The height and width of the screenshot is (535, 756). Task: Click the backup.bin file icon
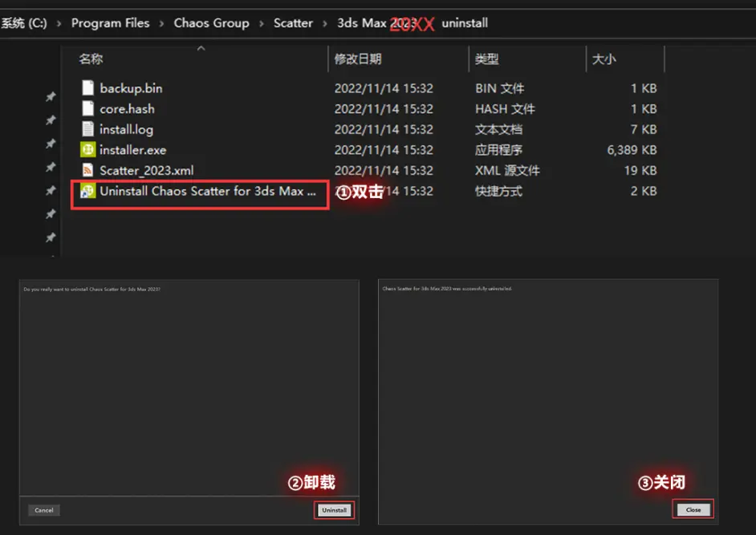tap(87, 88)
